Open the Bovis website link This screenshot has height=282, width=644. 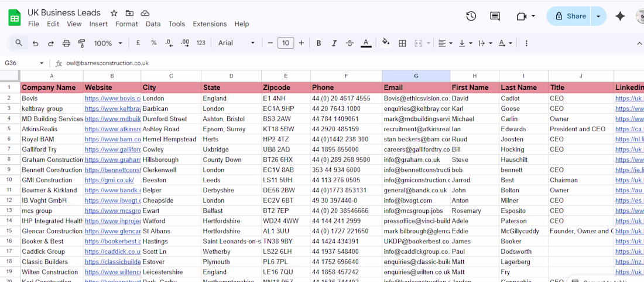[112, 98]
